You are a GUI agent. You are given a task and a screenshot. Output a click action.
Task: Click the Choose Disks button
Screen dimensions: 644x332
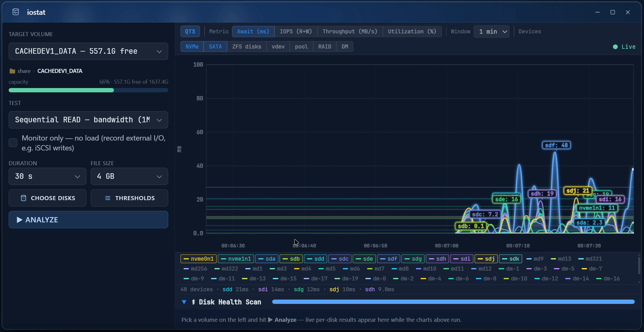coord(48,198)
